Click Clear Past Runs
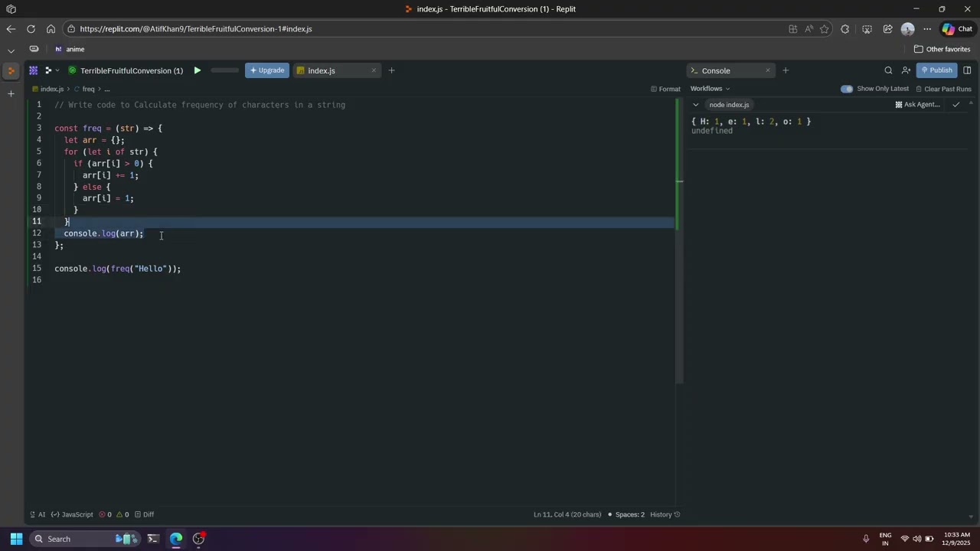 click(943, 89)
